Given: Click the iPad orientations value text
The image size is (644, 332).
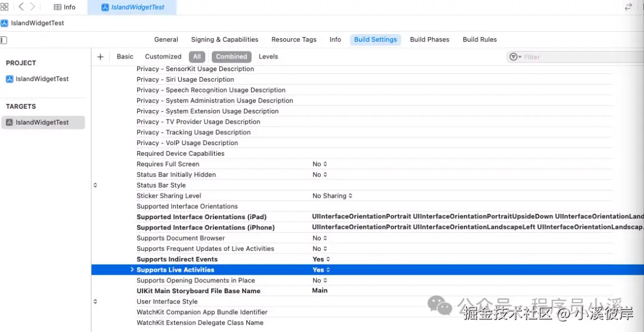Looking at the screenshot, I should 478,216.
